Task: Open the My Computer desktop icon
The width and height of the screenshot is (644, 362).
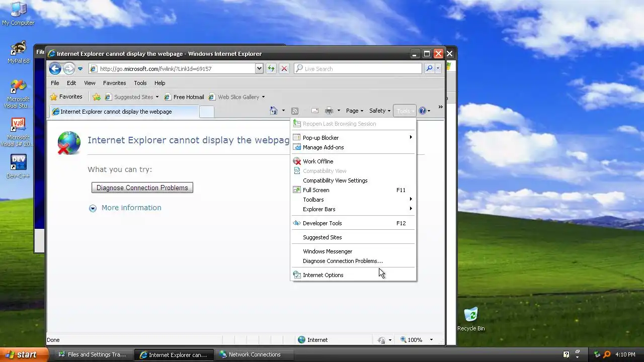Action: pos(18,14)
